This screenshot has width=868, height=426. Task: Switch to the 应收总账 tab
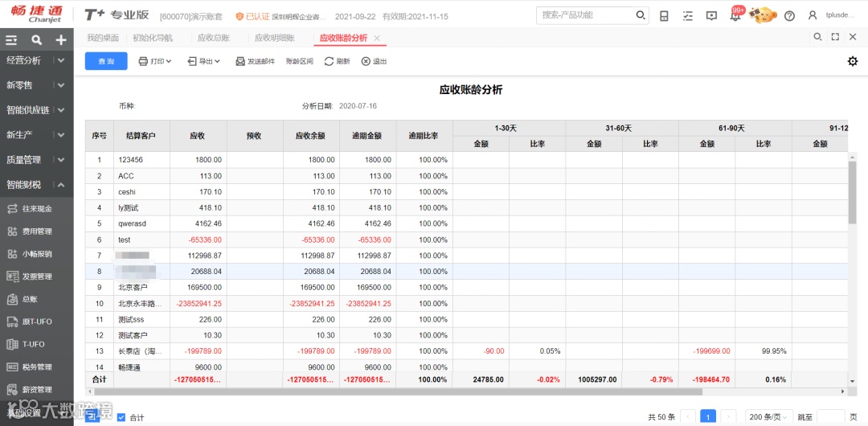click(x=214, y=39)
